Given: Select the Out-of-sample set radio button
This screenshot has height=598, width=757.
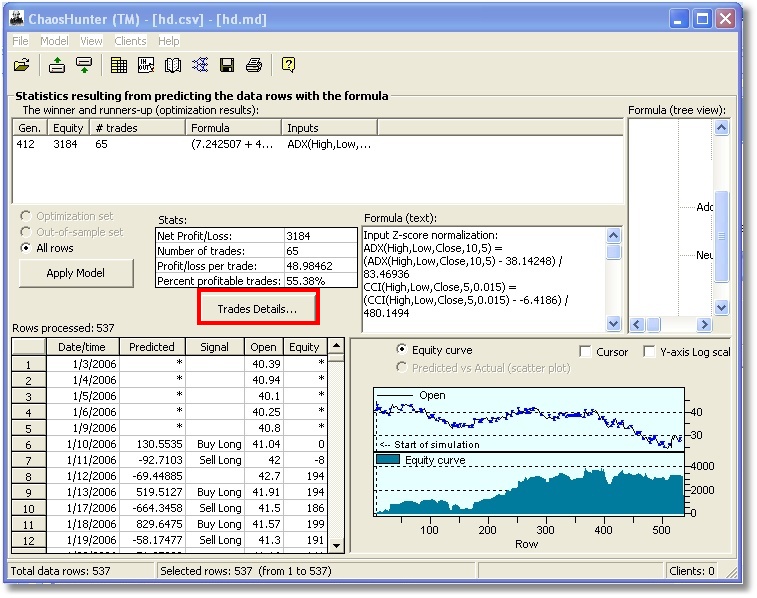Looking at the screenshot, I should click(x=26, y=232).
